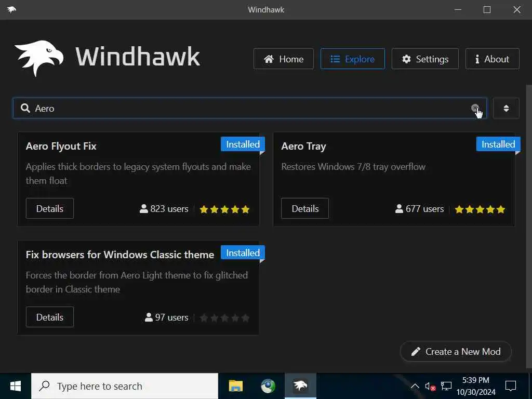The height and width of the screenshot is (399, 532).
Task: Open File Explorer from the taskbar
Action: pos(236,386)
